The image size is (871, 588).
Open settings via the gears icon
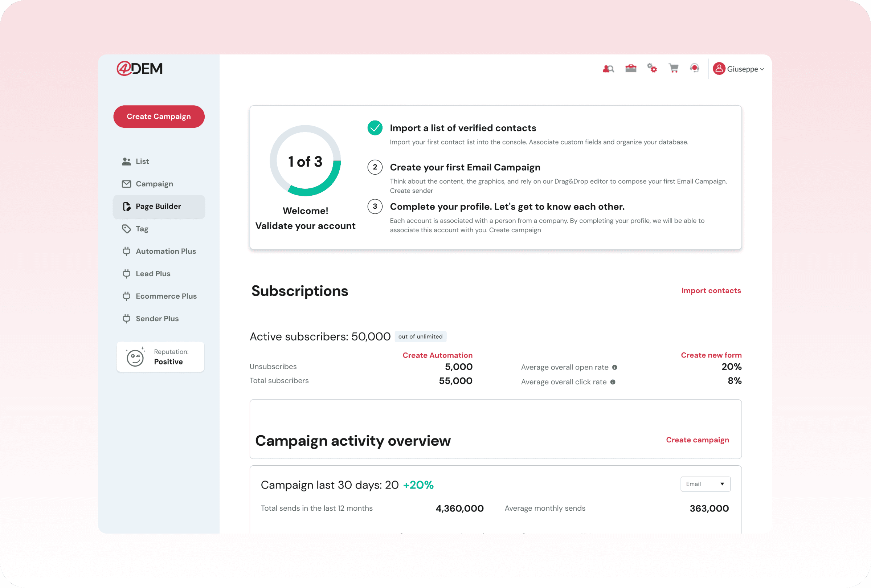pos(652,68)
